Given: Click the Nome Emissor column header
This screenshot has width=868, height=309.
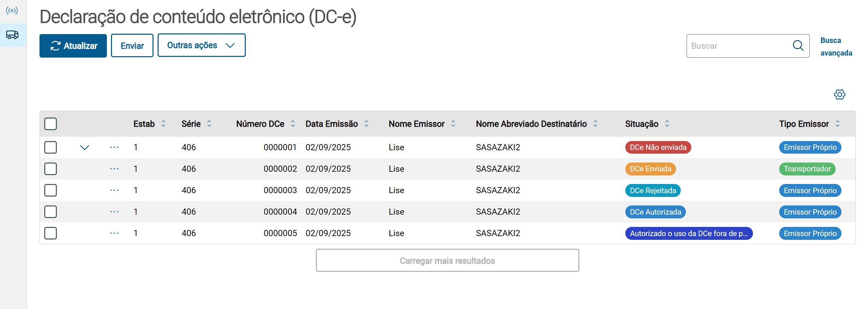Looking at the screenshot, I should coord(416,124).
